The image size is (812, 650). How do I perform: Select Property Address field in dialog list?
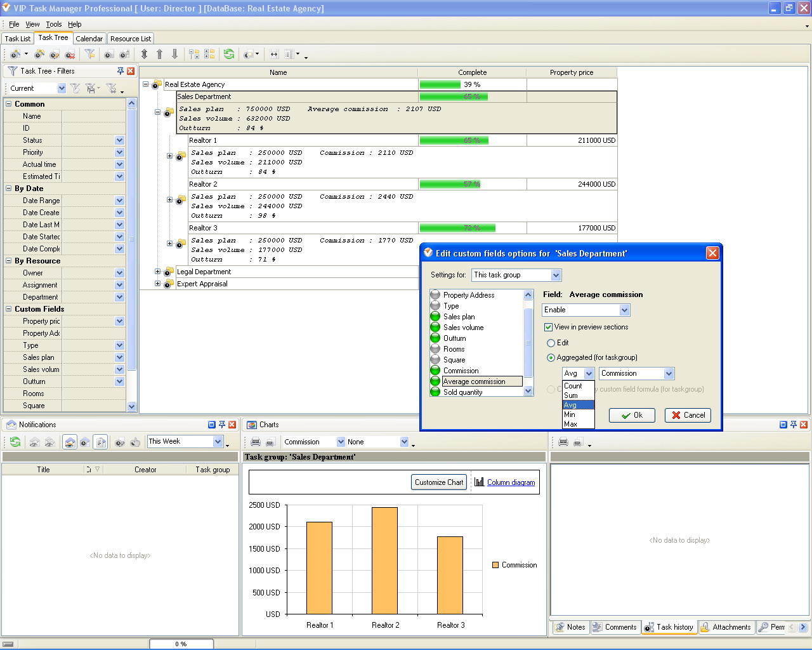coord(469,295)
